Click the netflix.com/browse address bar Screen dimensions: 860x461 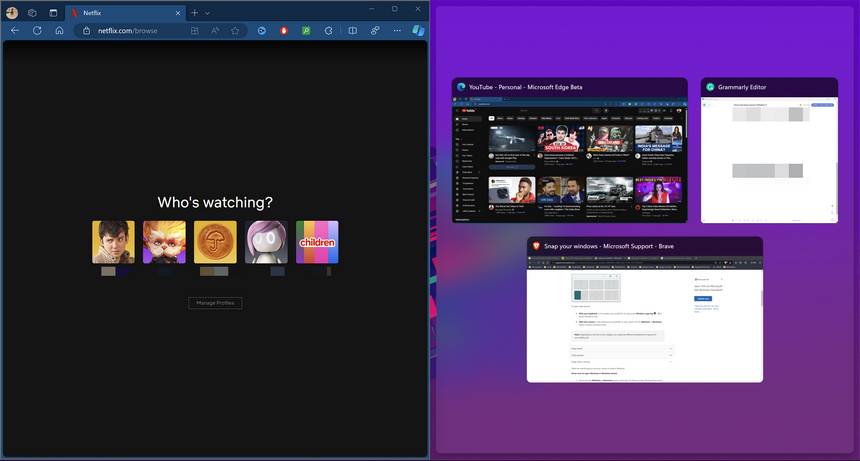click(130, 31)
